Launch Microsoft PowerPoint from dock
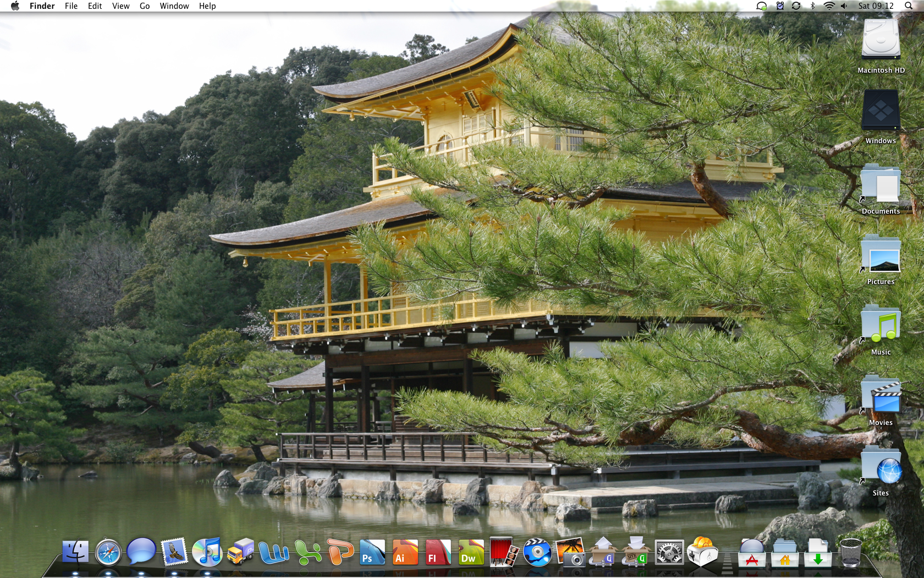The image size is (924, 578). click(340, 552)
